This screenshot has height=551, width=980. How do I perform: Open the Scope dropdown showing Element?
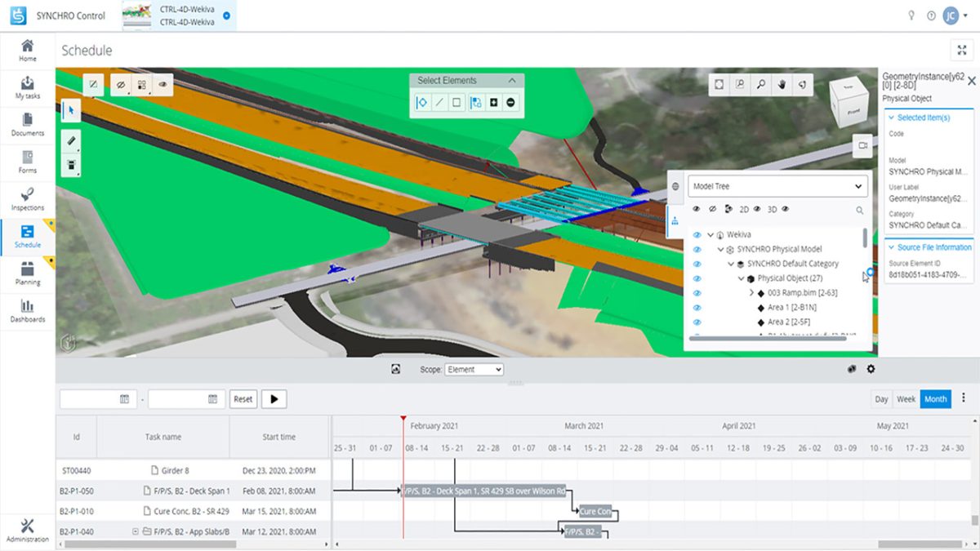click(x=474, y=369)
